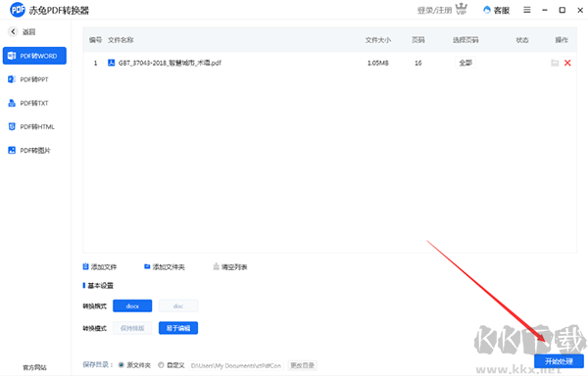Screen dimensions: 588x376
Task: Select PDF转WORD in sidebar
Action: 34,56
